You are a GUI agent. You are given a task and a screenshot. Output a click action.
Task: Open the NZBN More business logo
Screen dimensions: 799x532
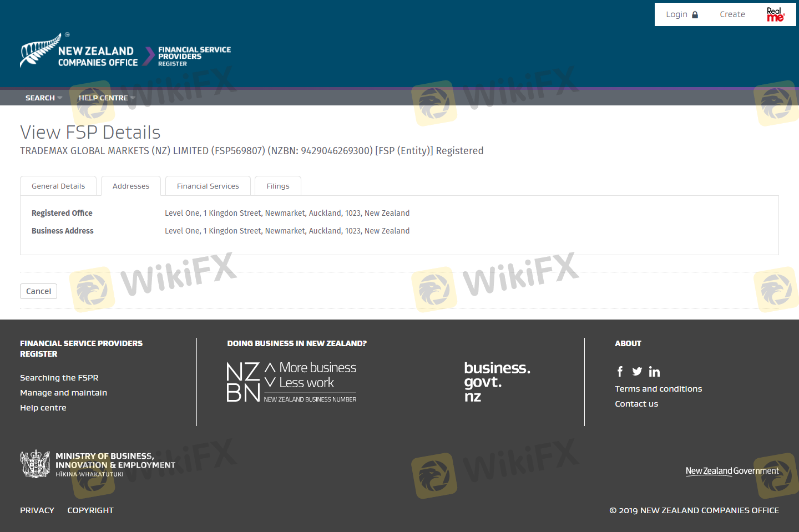(291, 382)
